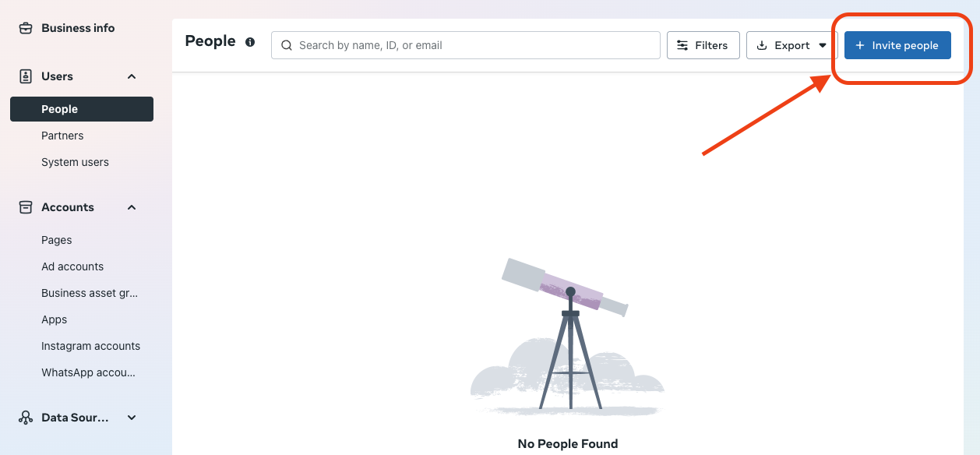The width and height of the screenshot is (980, 455).
Task: Click the search magnifier icon
Action: coord(287,45)
